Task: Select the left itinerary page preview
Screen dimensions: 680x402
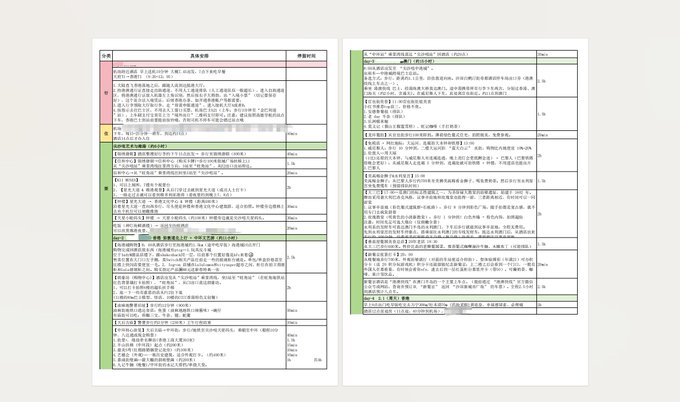Action: click(215, 212)
